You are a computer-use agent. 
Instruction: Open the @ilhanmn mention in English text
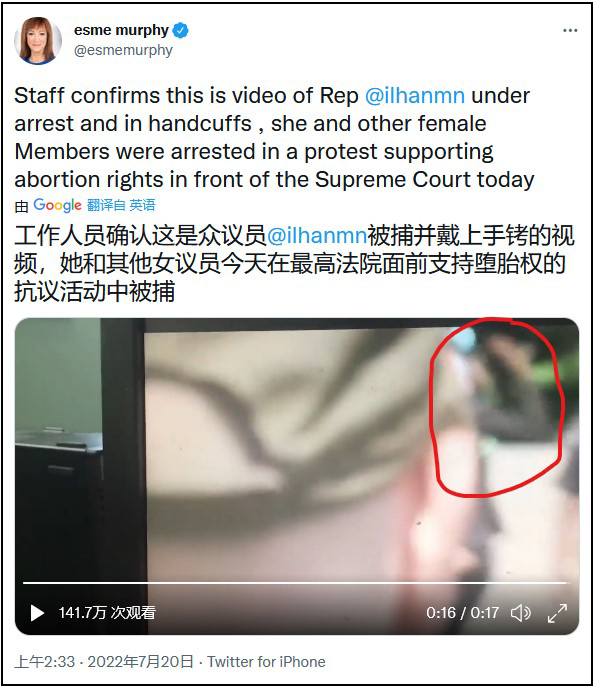click(x=415, y=96)
